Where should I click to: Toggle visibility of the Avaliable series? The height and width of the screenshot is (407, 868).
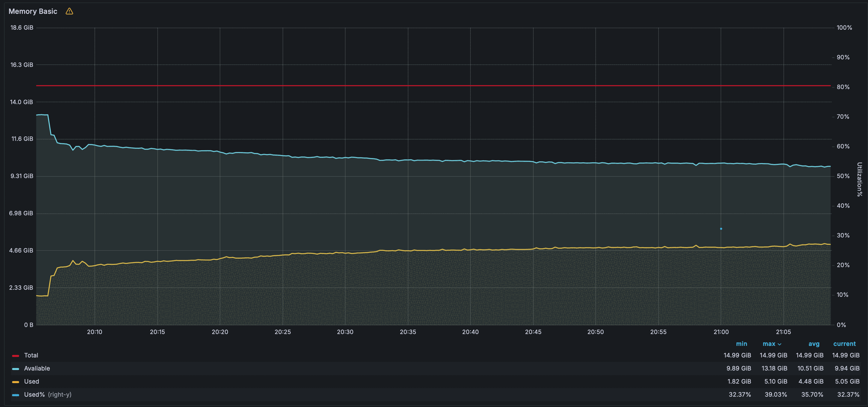37,369
